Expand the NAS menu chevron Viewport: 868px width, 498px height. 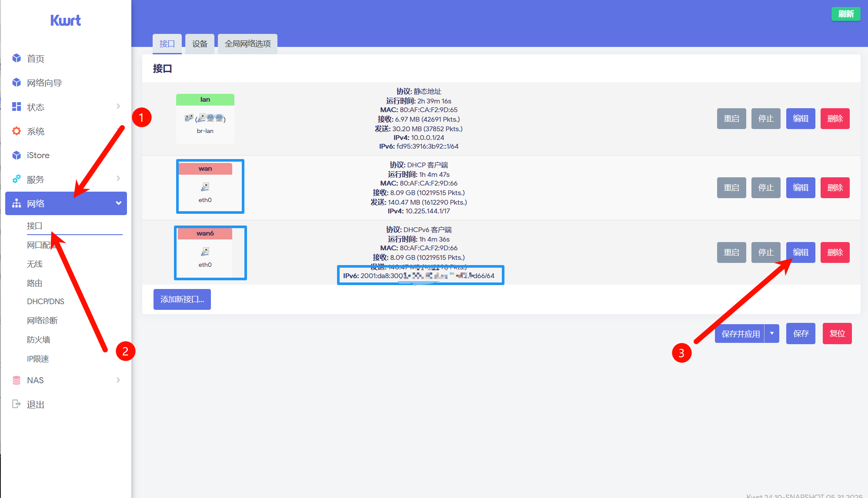coord(118,380)
